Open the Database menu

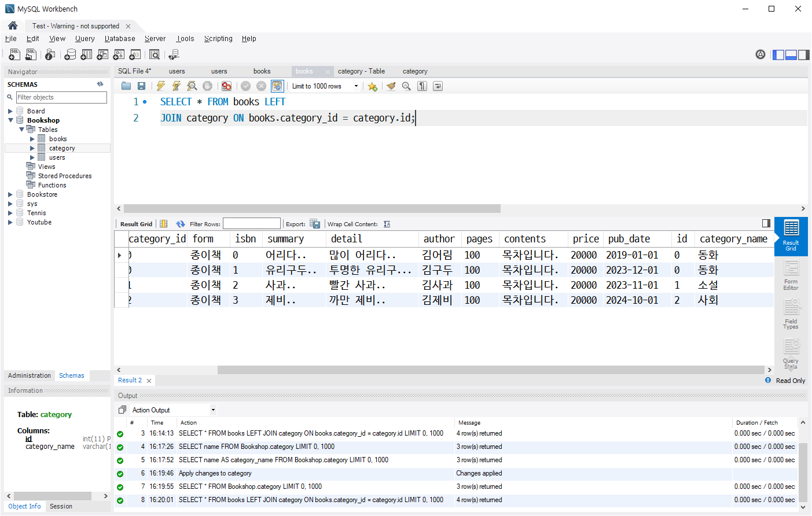[120, 39]
